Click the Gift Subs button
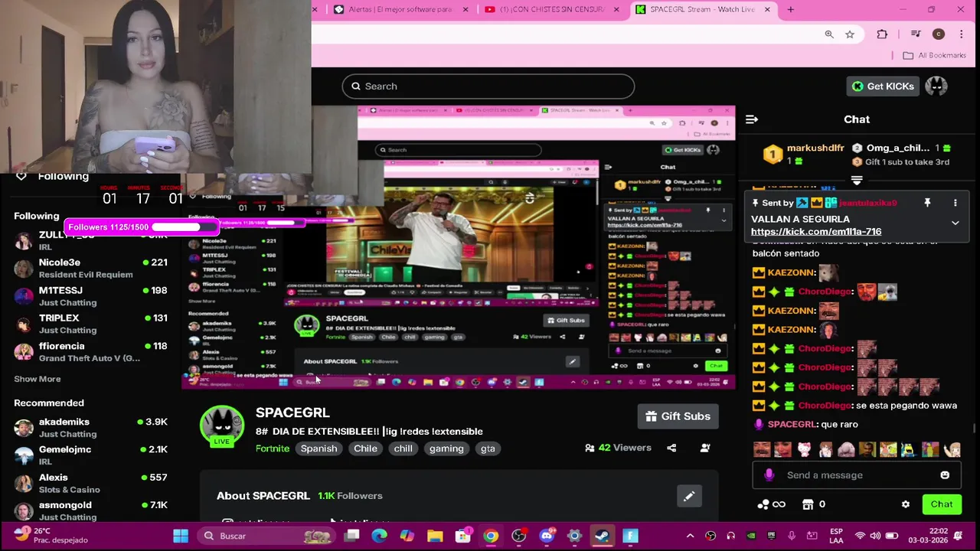The image size is (980, 551). coord(678,416)
